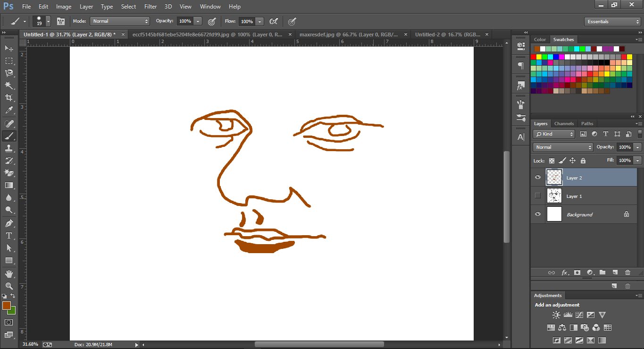Select the Magic Wand tool
This screenshot has height=349, width=644.
[9, 85]
